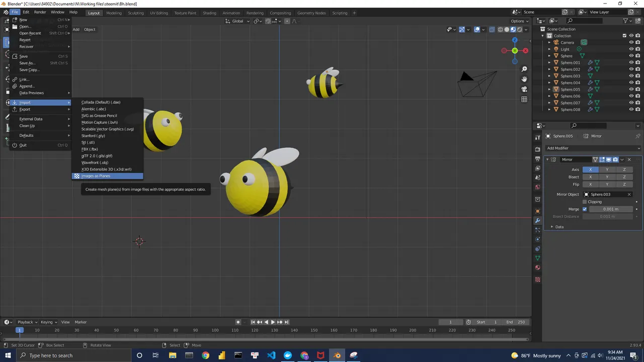Zoom in/out viewport magnifier icon
This screenshot has width=644, height=362.
tap(524, 69)
